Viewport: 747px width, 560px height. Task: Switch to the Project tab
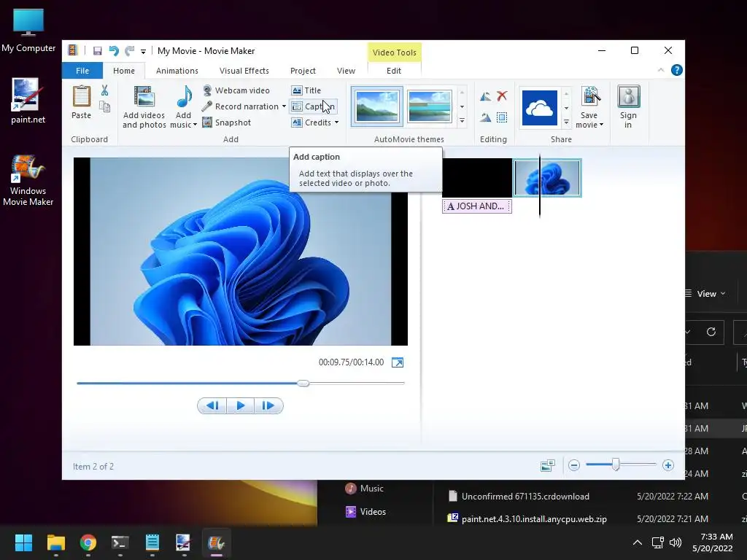pyautogui.click(x=303, y=71)
